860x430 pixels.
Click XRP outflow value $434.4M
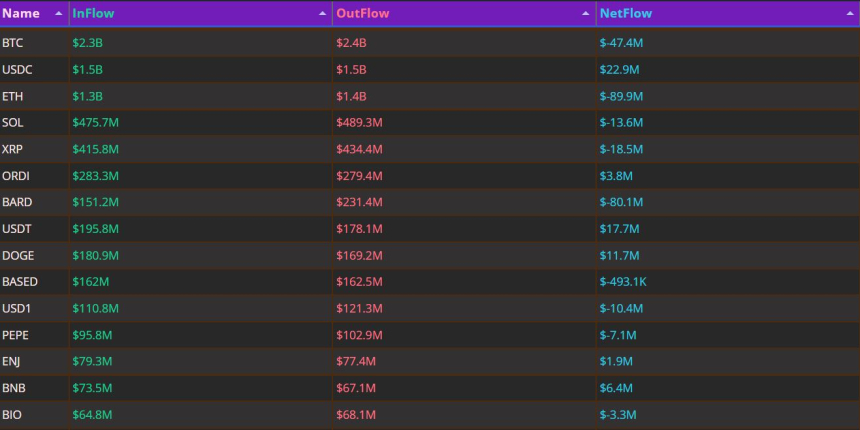[359, 149]
